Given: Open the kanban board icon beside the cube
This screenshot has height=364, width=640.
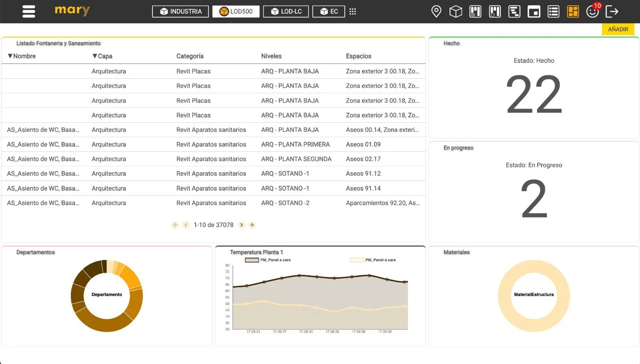Looking at the screenshot, I should pos(475,11).
